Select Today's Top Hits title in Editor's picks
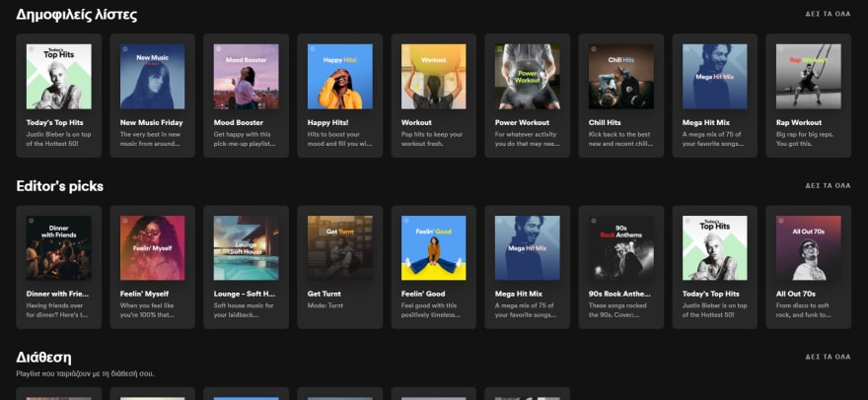This screenshot has height=400, width=868. (x=711, y=294)
